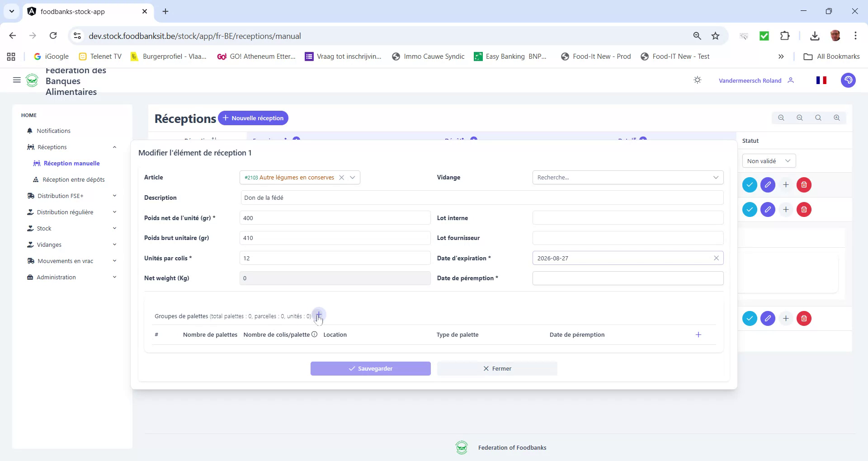Click the purple pencil edit icon
The height and width of the screenshot is (461, 868).
tap(768, 185)
